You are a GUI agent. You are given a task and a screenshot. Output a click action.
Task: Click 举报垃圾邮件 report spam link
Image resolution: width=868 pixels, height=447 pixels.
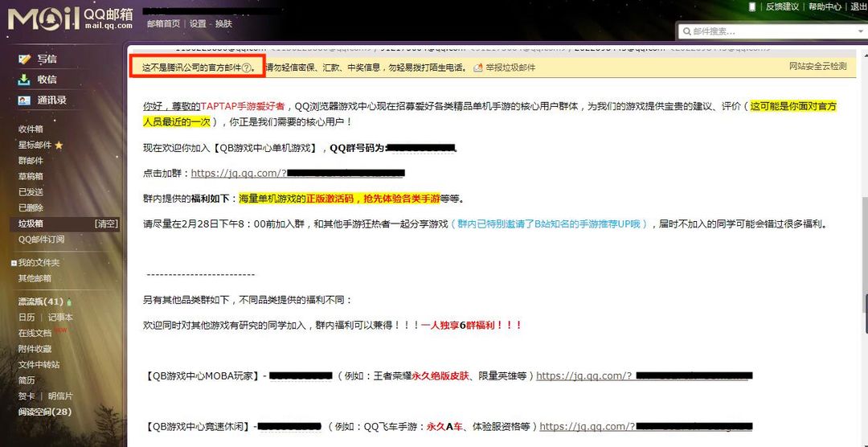click(510, 68)
